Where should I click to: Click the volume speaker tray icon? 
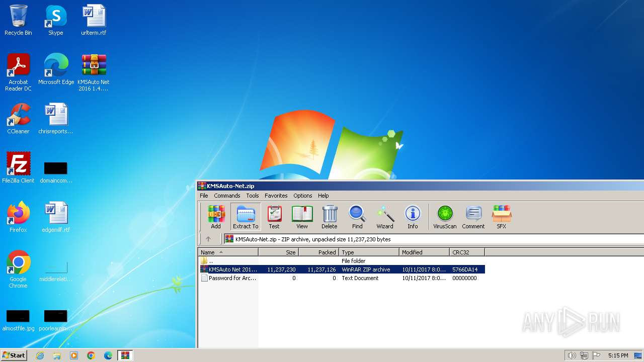coord(572,355)
